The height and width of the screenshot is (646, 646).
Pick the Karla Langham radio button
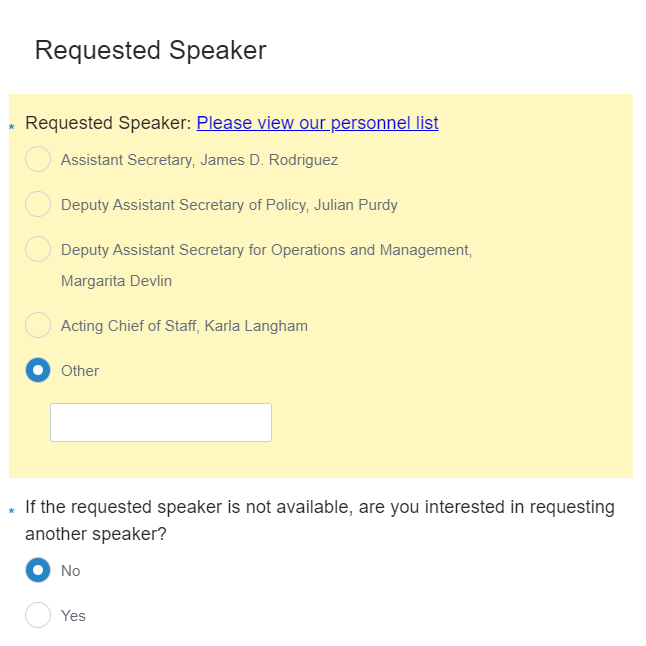(38, 325)
